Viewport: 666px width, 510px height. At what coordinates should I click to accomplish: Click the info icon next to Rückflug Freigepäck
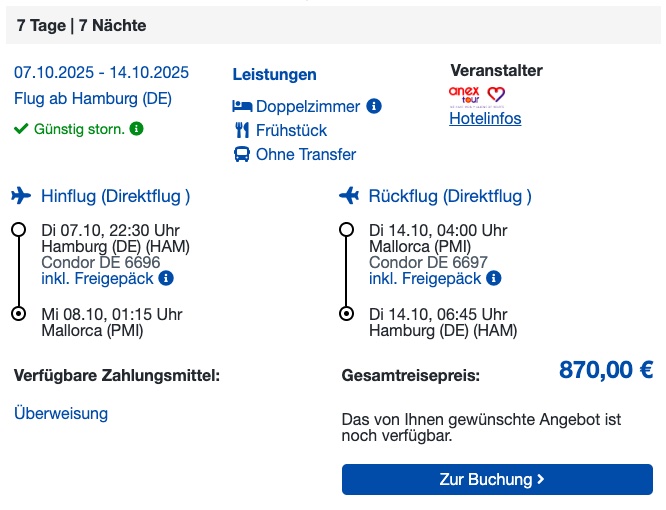(494, 278)
